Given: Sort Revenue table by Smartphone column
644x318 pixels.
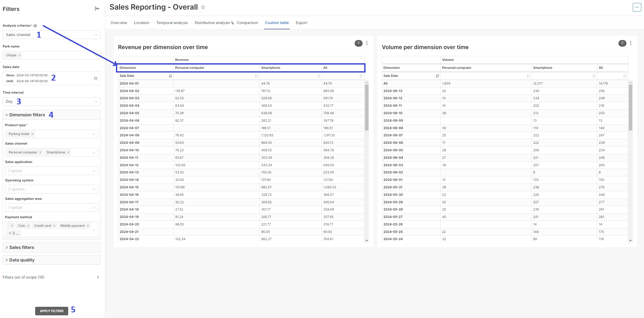Looking at the screenshot, I should click(318, 76).
